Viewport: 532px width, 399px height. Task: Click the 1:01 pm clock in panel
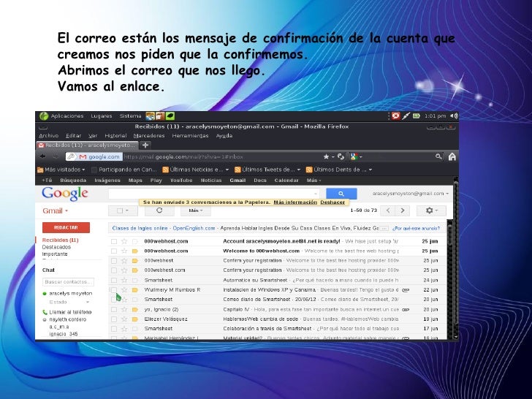pos(435,116)
